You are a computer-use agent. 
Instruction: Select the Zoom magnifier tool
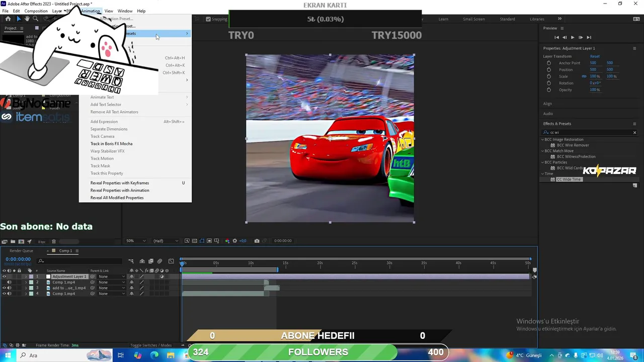coord(35,19)
